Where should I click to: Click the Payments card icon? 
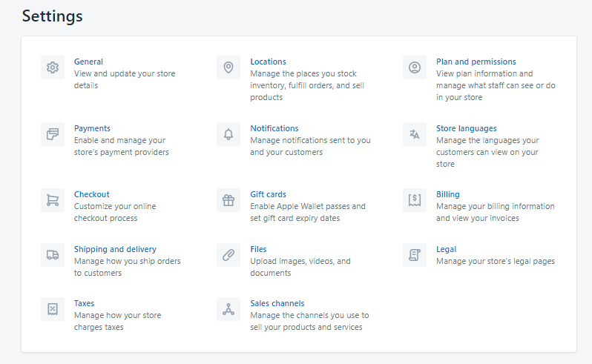tap(53, 134)
